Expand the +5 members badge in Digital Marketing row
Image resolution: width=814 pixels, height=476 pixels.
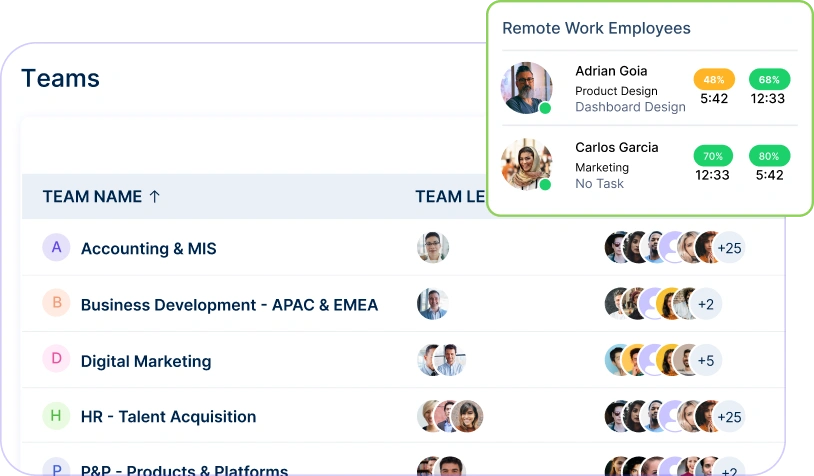point(706,360)
